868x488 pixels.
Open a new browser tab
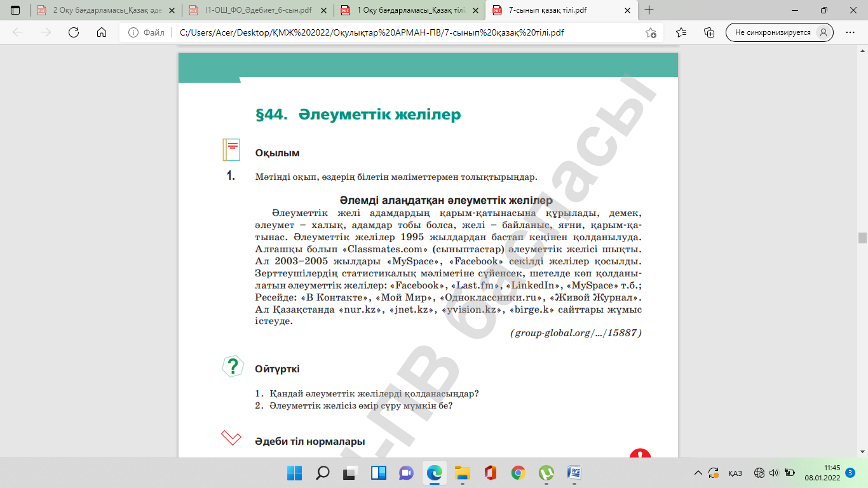point(649,10)
